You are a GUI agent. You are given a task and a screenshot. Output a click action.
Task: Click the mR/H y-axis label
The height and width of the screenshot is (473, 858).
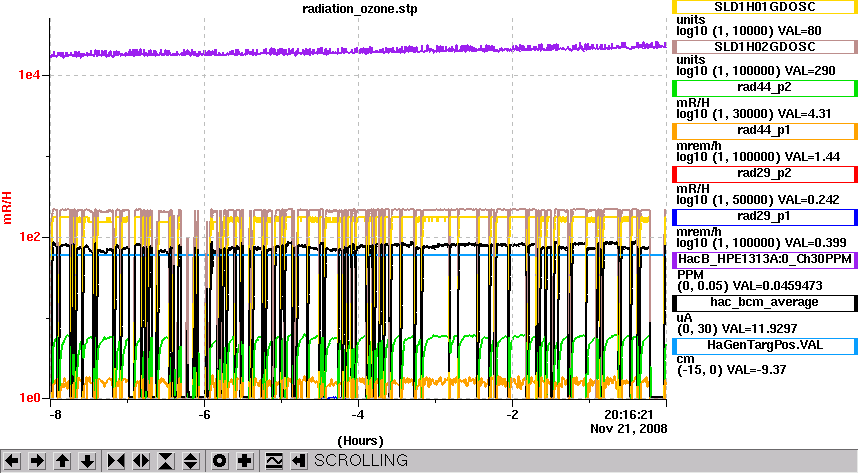coord(7,208)
